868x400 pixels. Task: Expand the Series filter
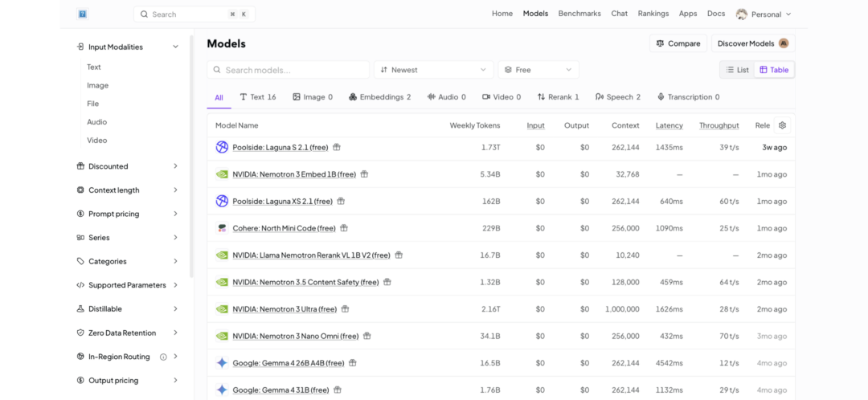(128, 237)
